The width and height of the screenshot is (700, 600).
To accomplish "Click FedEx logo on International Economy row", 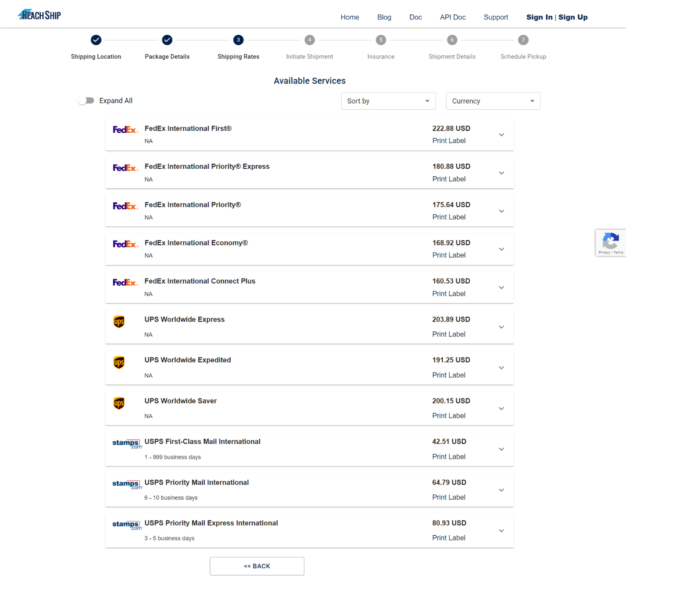I will (125, 244).
